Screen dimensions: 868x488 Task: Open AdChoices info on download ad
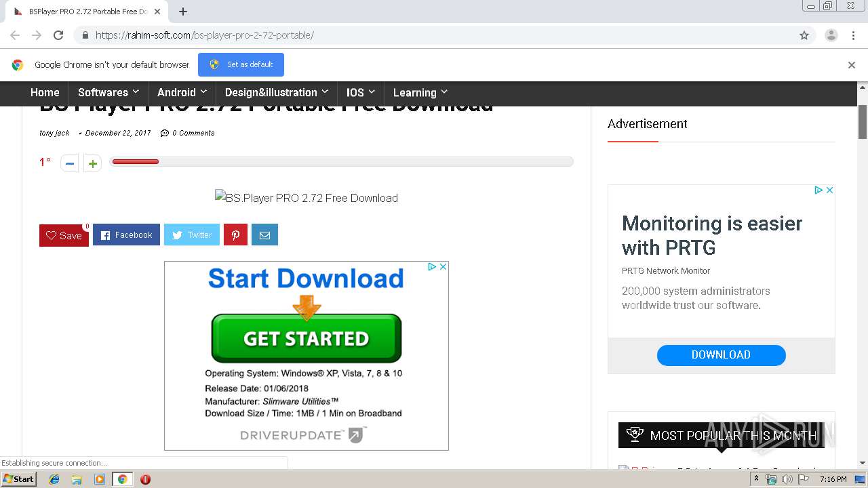tap(432, 267)
